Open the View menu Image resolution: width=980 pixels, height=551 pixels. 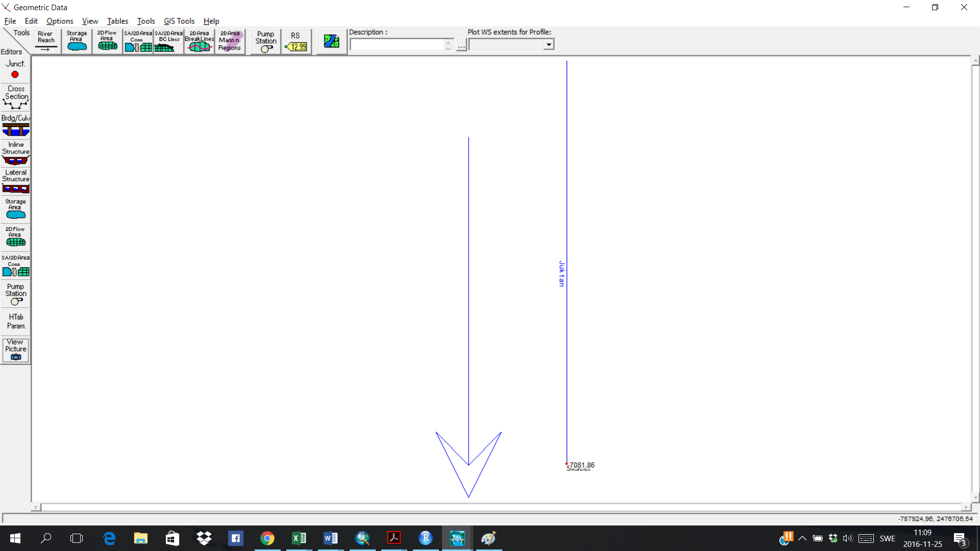90,21
